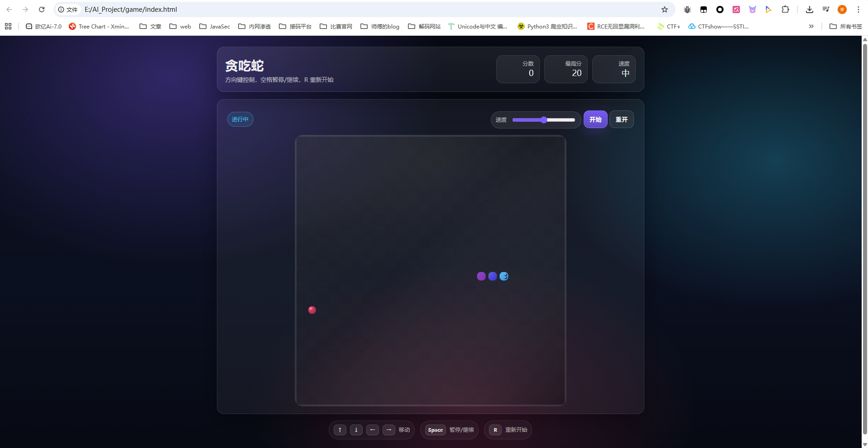The height and width of the screenshot is (448, 868).
Task: Open Chrome downloads icon
Action: point(809,10)
